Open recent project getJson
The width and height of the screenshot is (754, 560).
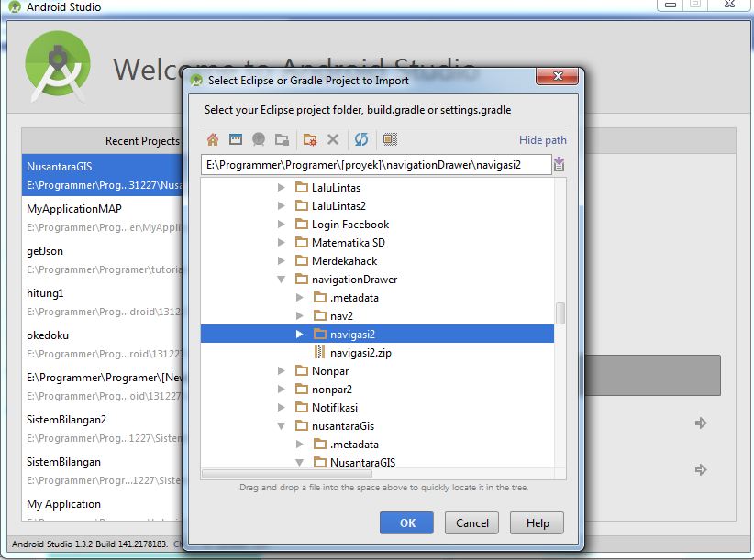(103, 259)
